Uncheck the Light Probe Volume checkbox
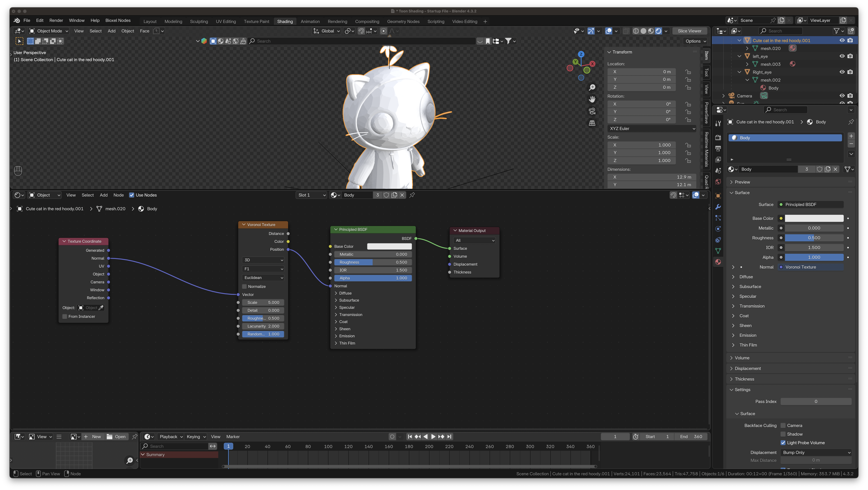Image resolution: width=868 pixels, height=490 pixels. tap(783, 443)
